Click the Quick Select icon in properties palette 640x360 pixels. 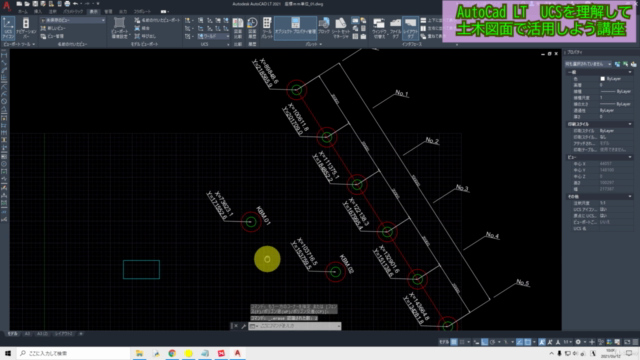tap(633, 64)
